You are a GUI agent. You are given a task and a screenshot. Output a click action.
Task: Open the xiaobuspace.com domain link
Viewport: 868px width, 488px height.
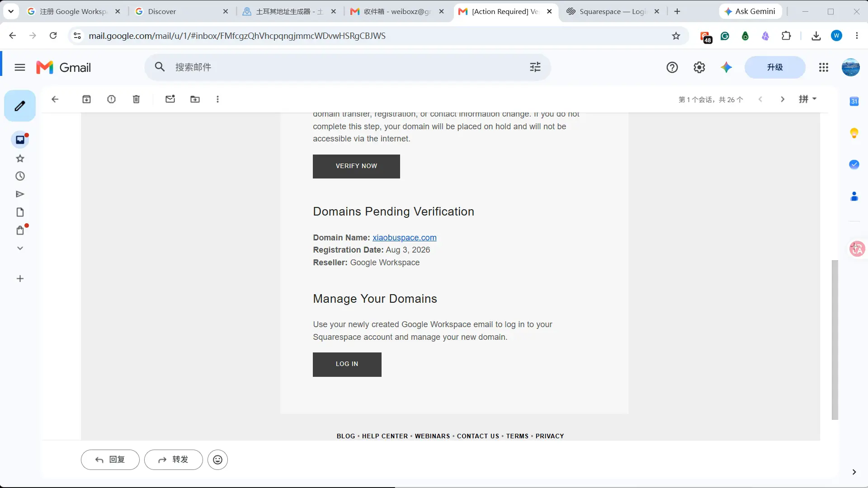405,238
